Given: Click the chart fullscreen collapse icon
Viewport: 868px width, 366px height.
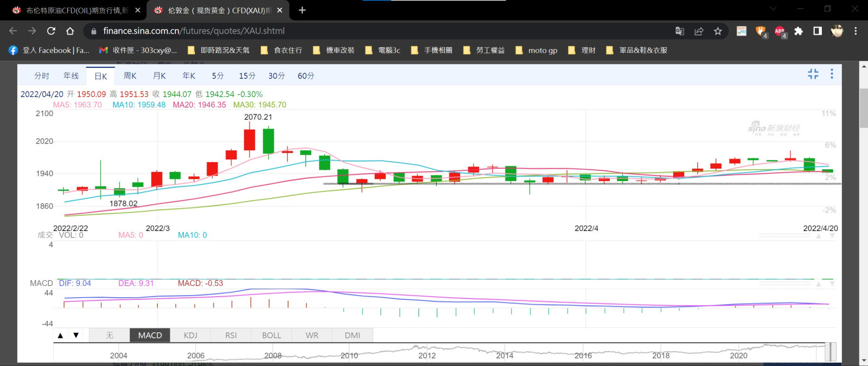Looking at the screenshot, I should pyautogui.click(x=813, y=74).
